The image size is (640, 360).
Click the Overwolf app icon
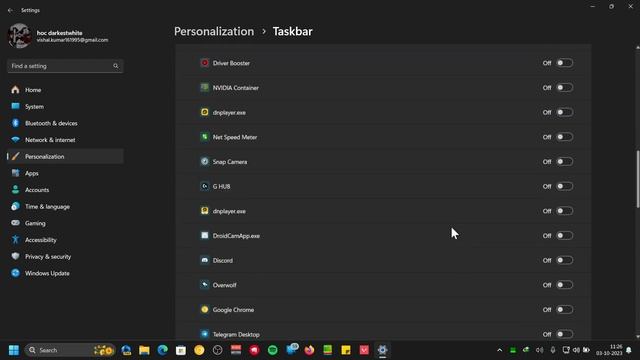click(204, 285)
